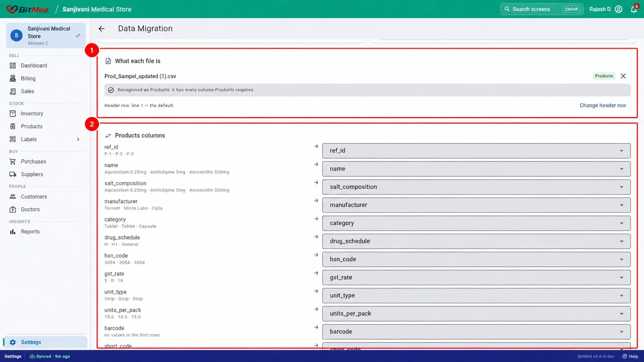Click the Prod_Sampel_updated (1).csv filename

[140, 76]
